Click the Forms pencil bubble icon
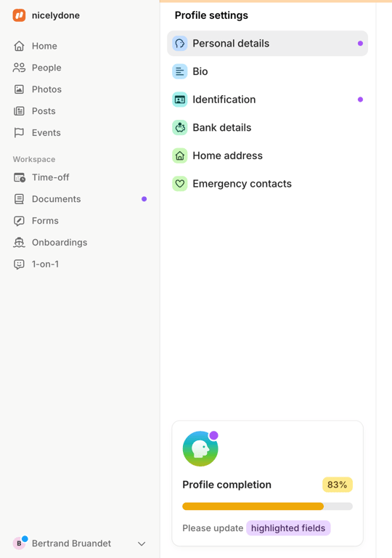 [19, 221]
